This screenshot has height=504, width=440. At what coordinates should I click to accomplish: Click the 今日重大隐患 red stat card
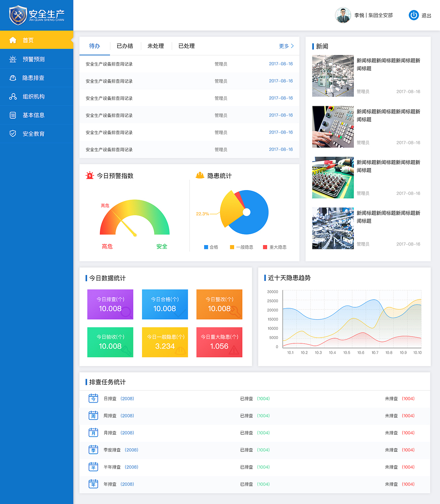pos(219,342)
